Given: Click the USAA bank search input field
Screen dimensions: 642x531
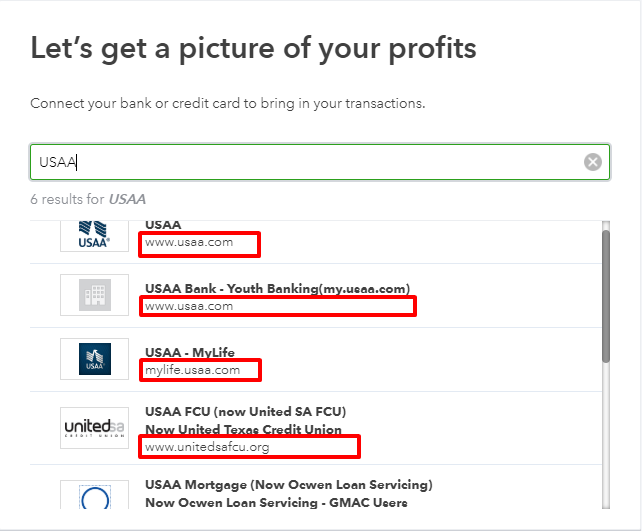Looking at the screenshot, I should point(320,162).
